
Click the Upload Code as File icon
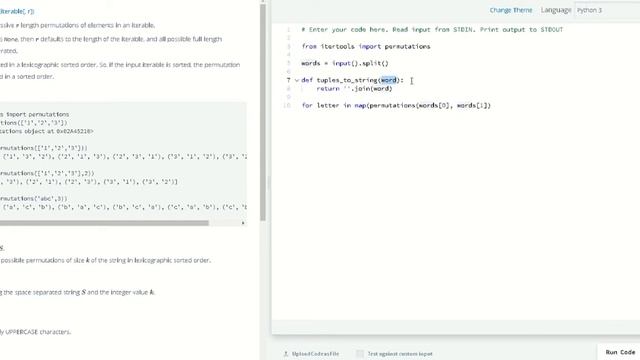[286, 354]
